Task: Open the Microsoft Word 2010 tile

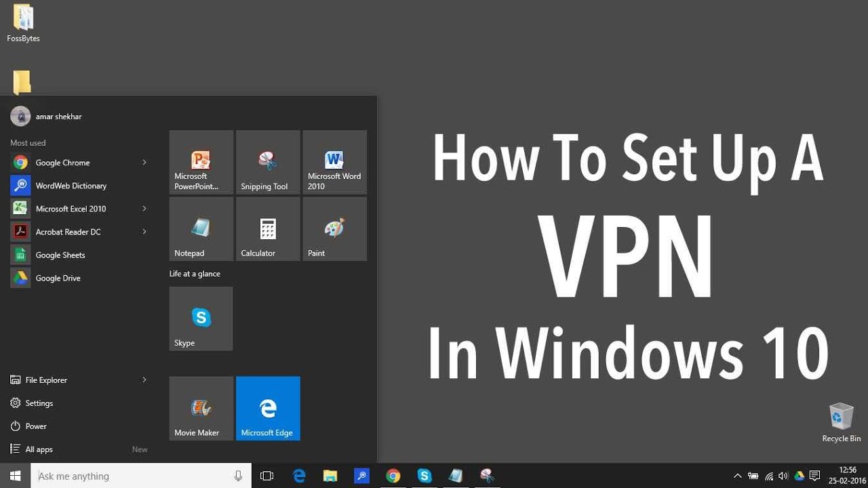Action: [x=335, y=163]
